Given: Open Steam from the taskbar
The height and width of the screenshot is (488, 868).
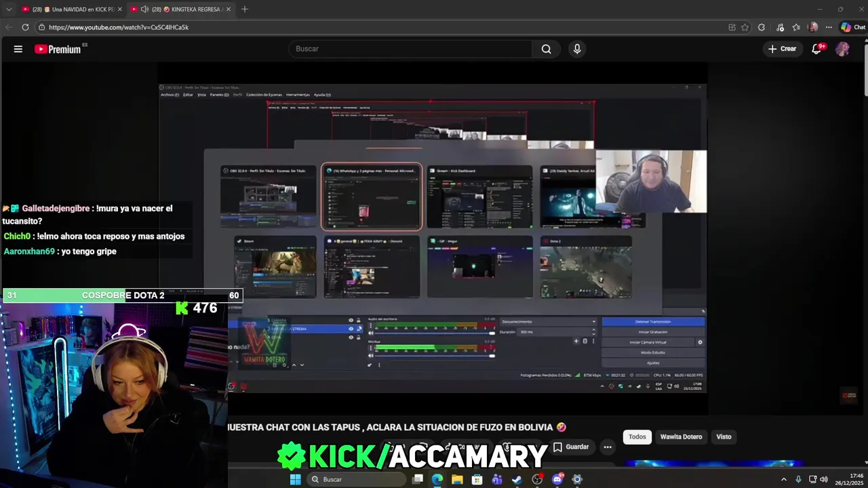Looking at the screenshot, I should (517, 479).
